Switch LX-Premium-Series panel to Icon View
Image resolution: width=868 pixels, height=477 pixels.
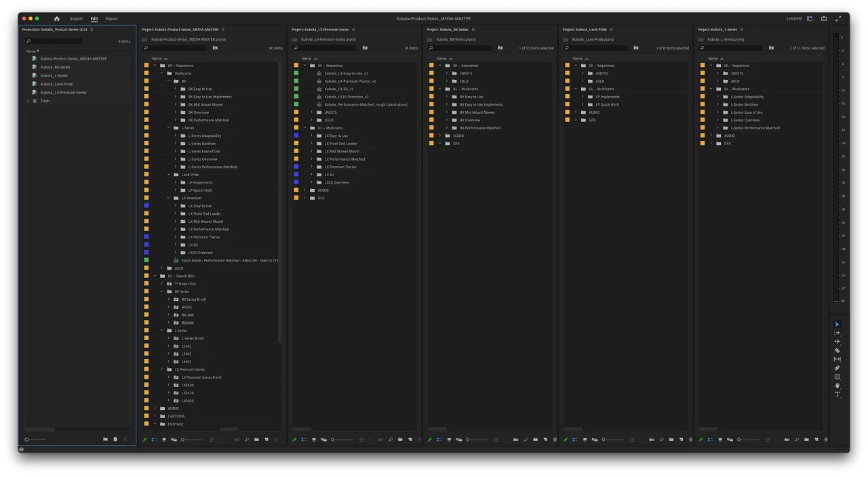click(314, 440)
